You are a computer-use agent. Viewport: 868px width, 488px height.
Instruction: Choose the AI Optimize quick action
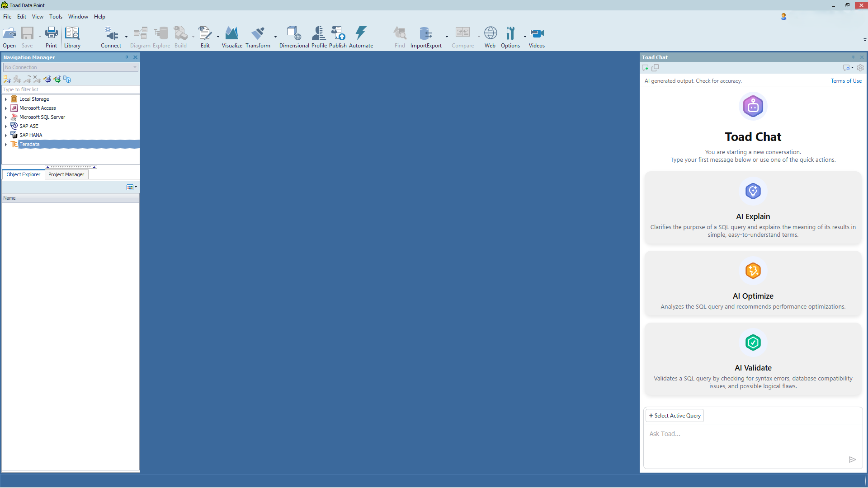tap(753, 284)
